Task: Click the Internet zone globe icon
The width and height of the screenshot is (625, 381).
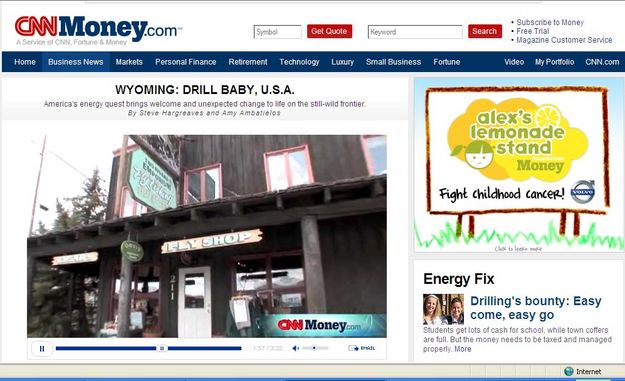Action: tap(569, 371)
